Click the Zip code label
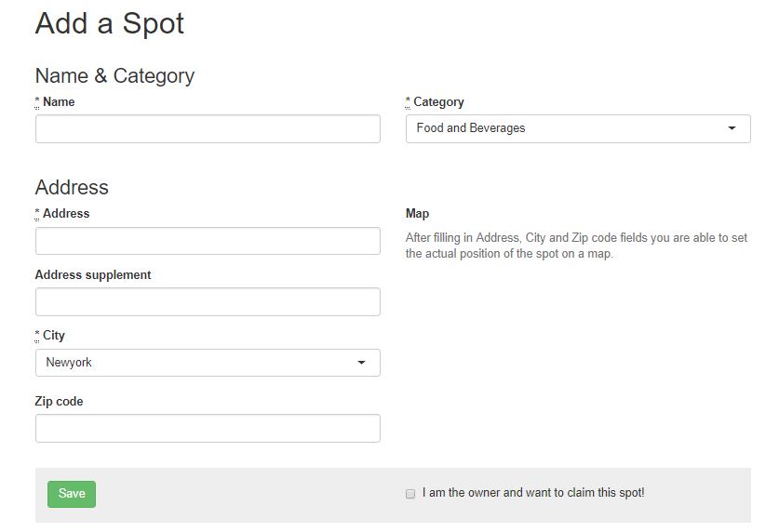 [60, 401]
